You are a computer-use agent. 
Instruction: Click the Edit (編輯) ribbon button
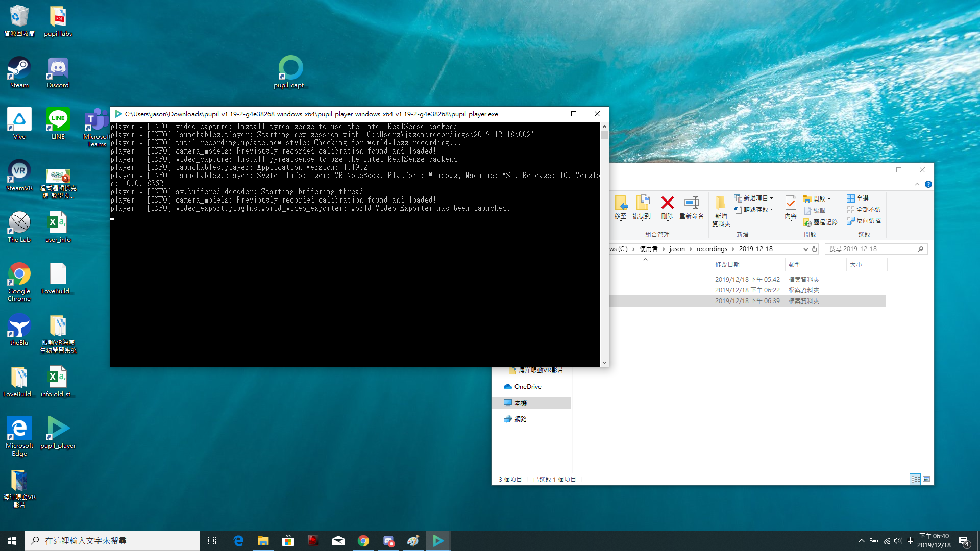815,210
